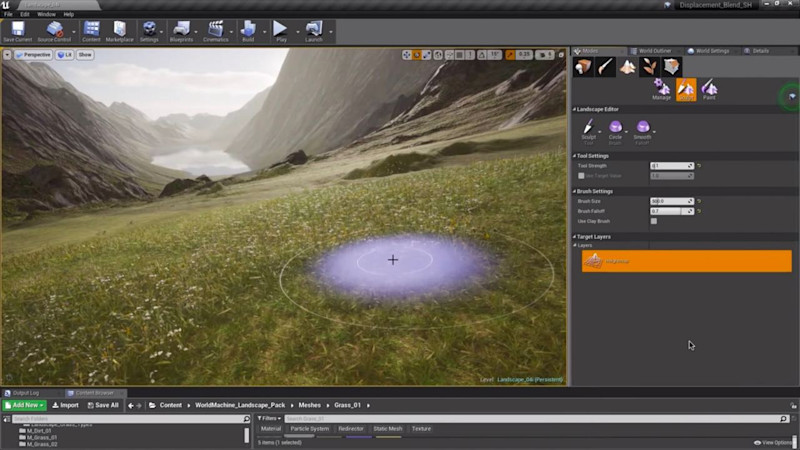Open the Sculpt Tool dropdown
The image size is (800, 450).
click(599, 132)
